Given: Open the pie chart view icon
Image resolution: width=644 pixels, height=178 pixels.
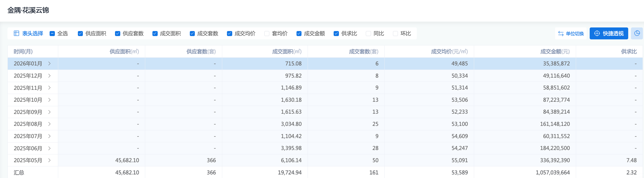Looking at the screenshot, I should pos(637,34).
